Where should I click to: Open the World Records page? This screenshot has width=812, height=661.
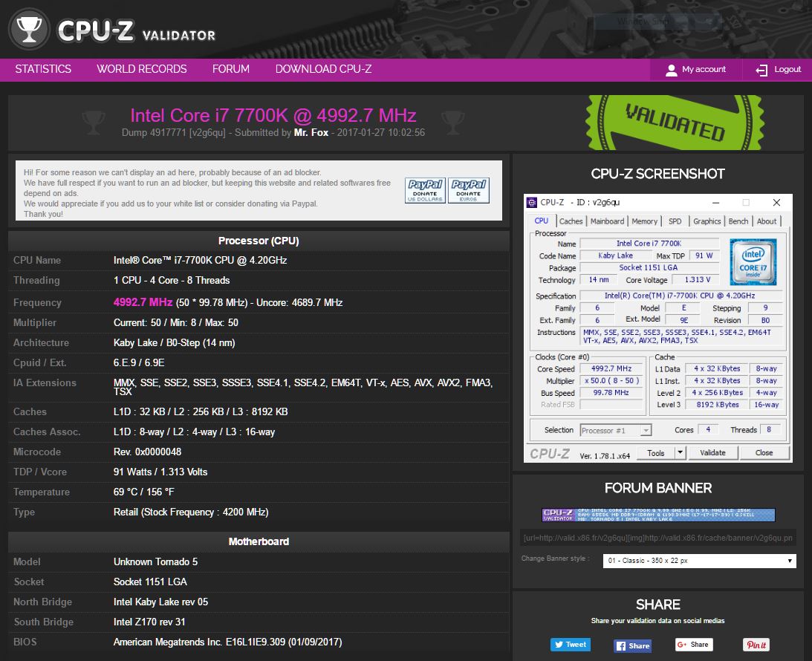[x=142, y=69]
